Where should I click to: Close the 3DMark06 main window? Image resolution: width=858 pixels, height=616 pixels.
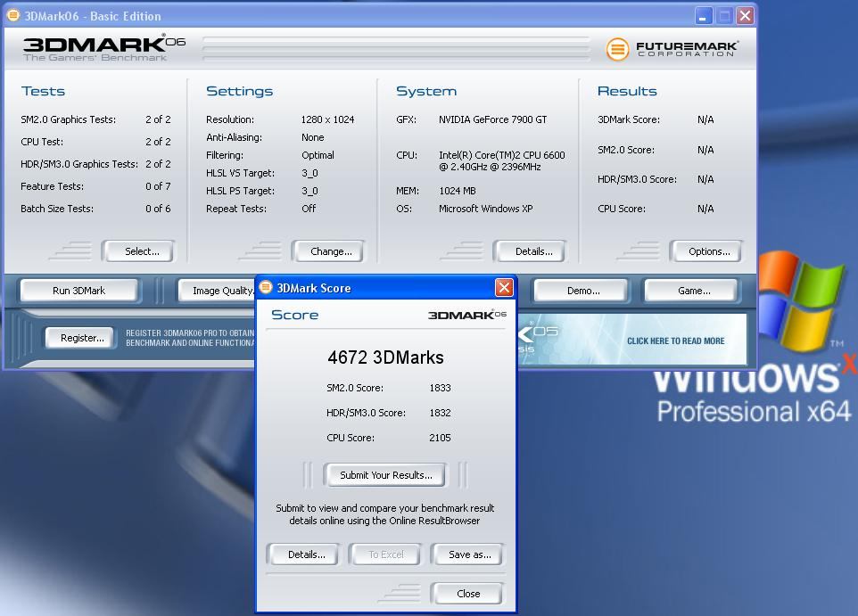click(x=745, y=16)
